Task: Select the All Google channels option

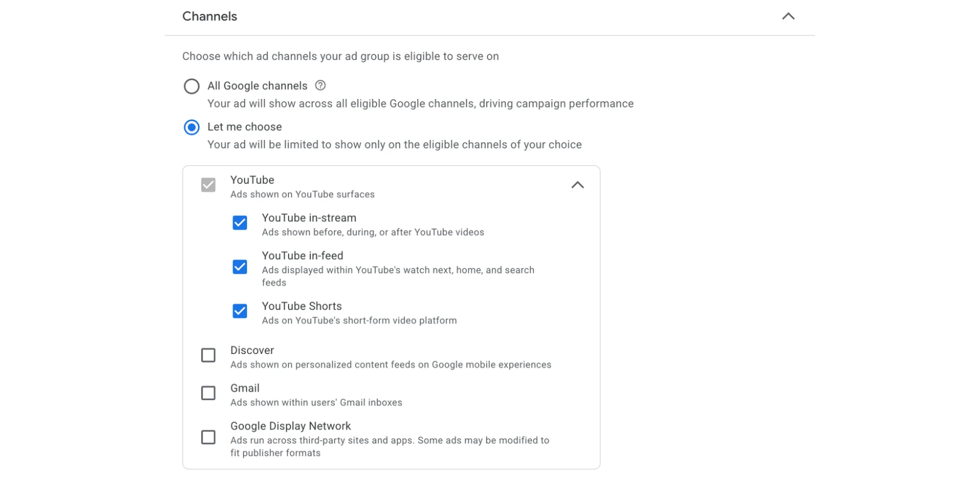Action: coord(191,86)
